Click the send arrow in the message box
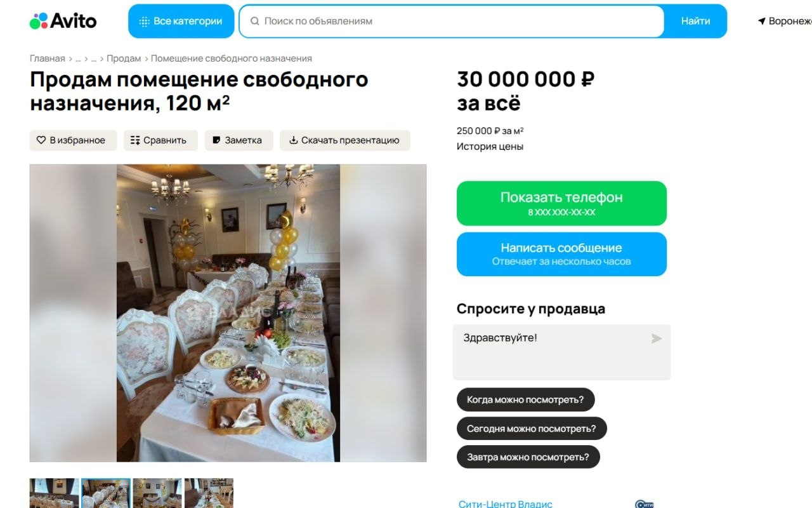The image size is (812, 508). click(x=657, y=338)
